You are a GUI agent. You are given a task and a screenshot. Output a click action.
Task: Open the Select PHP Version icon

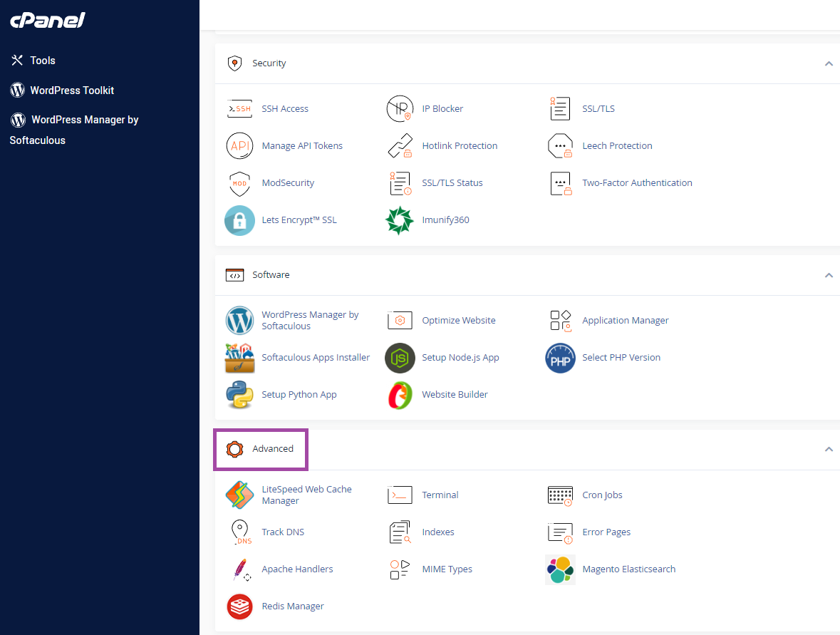coord(561,358)
